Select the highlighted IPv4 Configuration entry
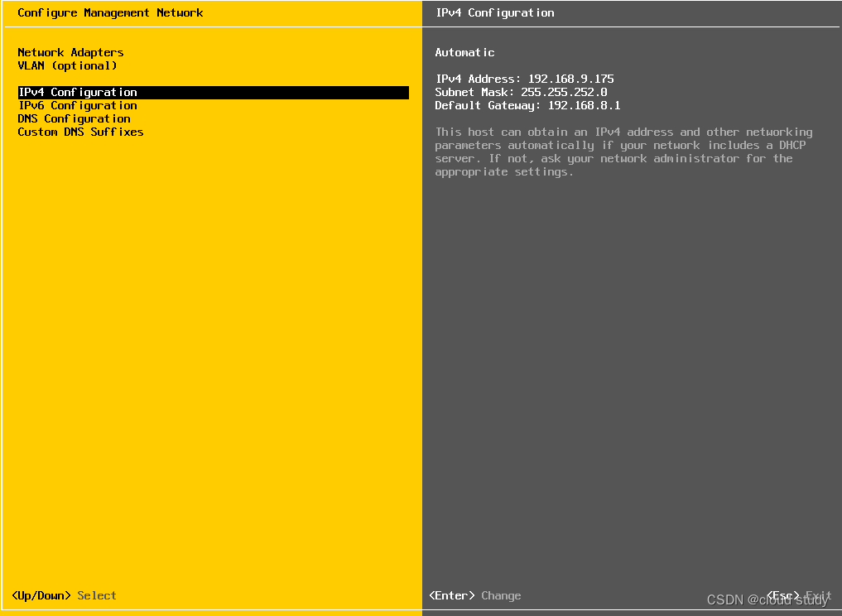The width and height of the screenshot is (842, 616). [213, 93]
